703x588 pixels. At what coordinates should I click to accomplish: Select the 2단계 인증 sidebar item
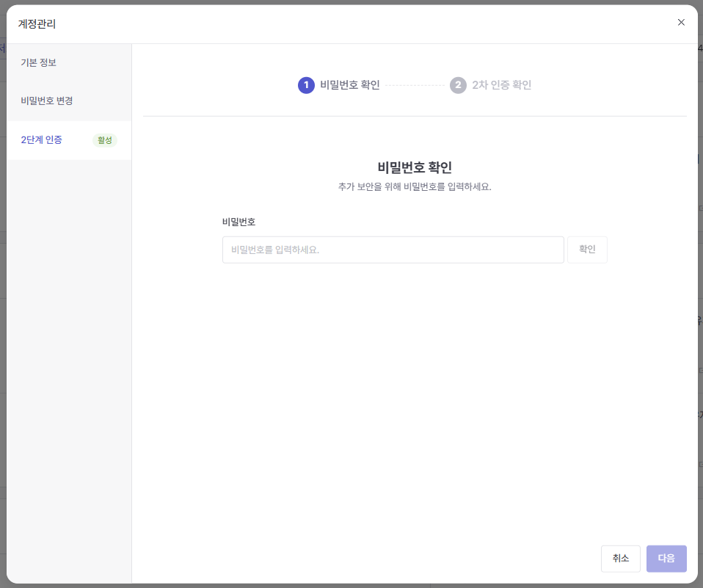point(42,140)
